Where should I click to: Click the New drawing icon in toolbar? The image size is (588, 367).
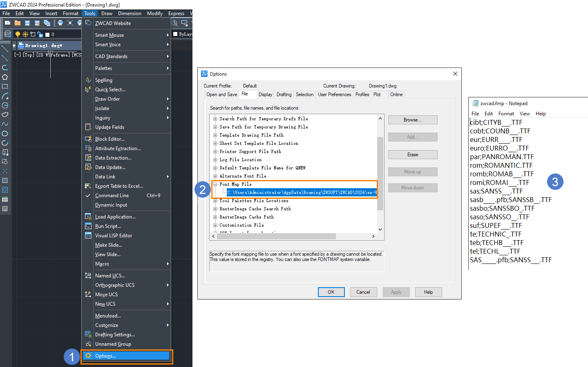pos(7,23)
